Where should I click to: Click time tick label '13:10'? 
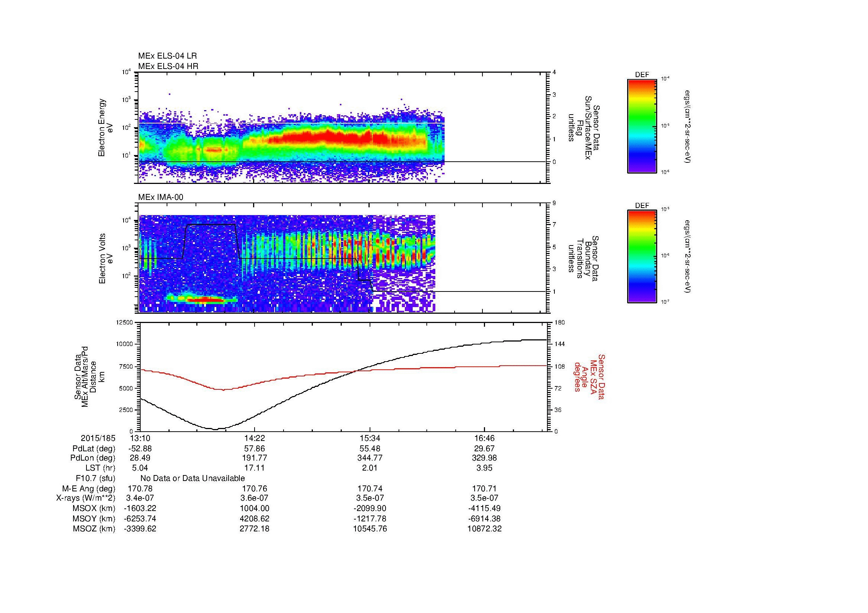point(140,438)
